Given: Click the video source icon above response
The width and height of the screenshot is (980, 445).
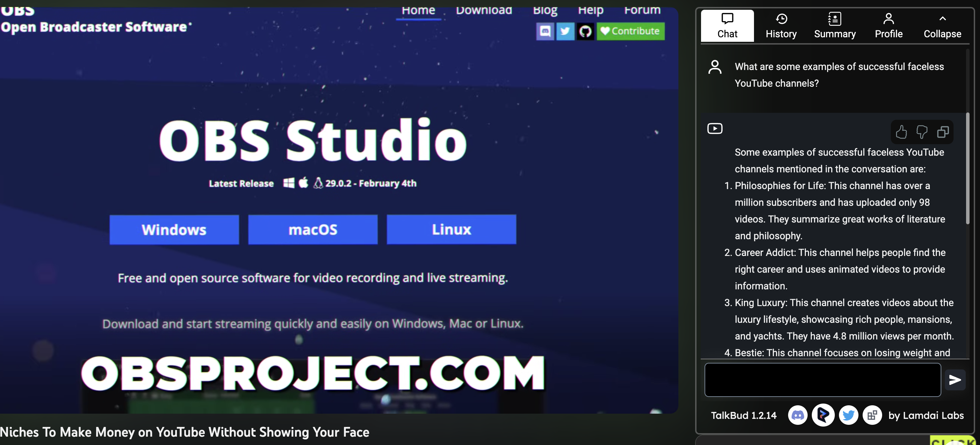Looking at the screenshot, I should tap(715, 128).
